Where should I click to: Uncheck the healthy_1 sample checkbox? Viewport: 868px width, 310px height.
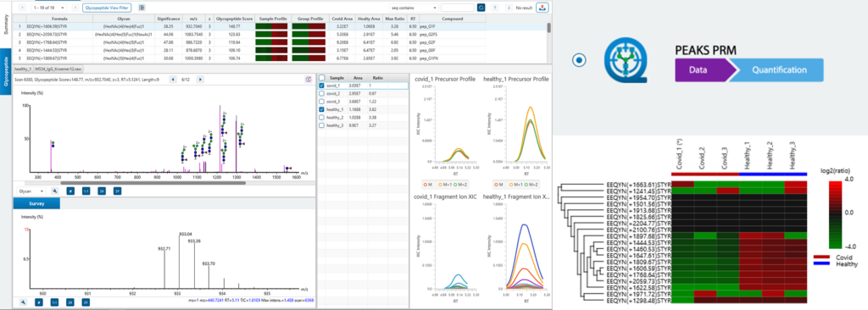point(322,110)
